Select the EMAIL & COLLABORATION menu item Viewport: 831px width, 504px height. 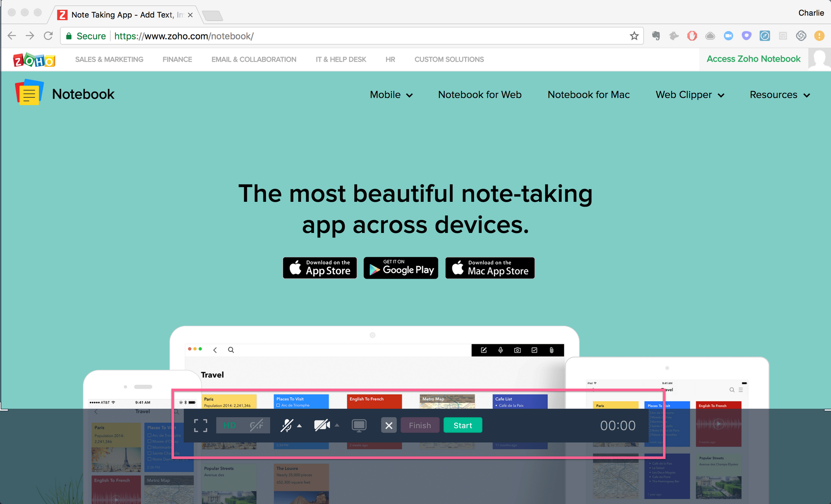[x=253, y=59]
